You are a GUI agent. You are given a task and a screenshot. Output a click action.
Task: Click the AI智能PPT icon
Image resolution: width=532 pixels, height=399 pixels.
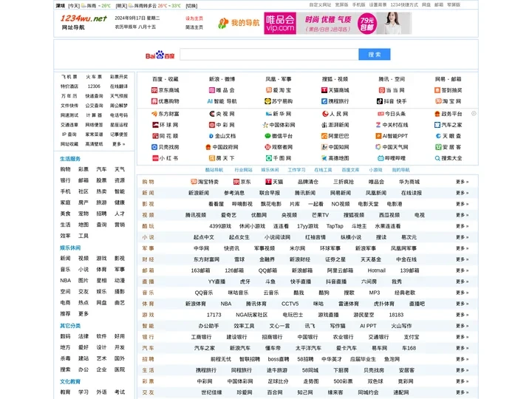pos(378,136)
